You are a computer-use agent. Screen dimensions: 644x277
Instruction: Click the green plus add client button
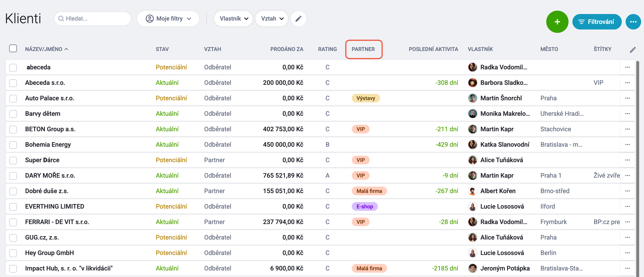557,22
